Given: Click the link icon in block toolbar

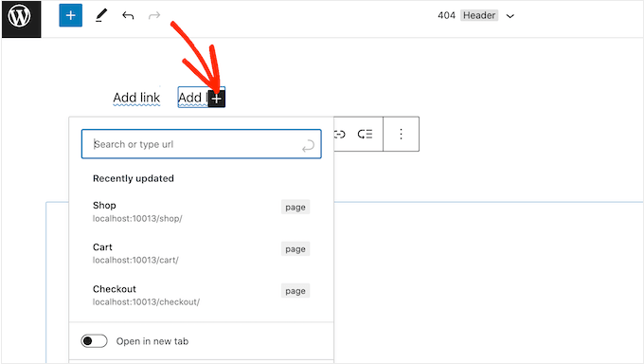Looking at the screenshot, I should point(340,134).
